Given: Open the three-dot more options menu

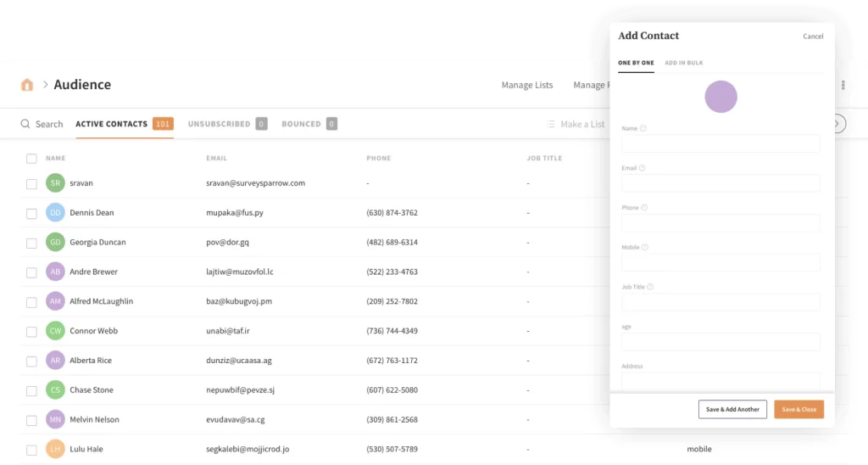Looking at the screenshot, I should pyautogui.click(x=843, y=85).
